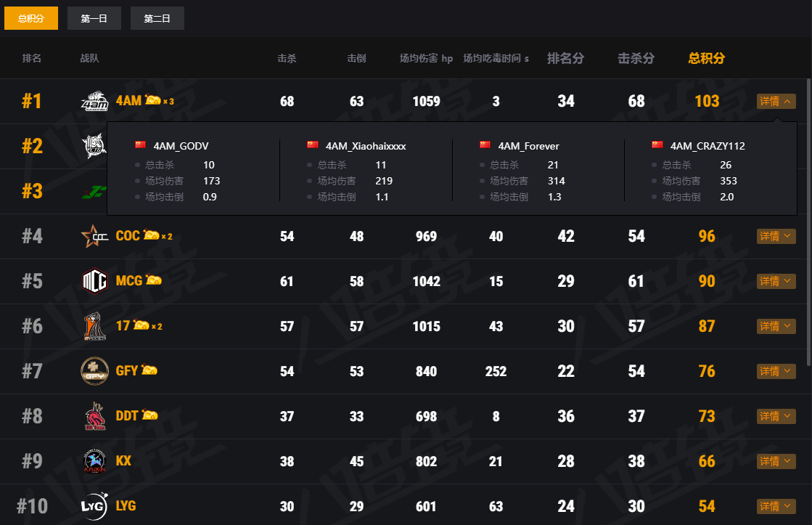This screenshot has width=812, height=525.
Task: Click the 4AM_CRAZY112 player name
Action: coord(707,146)
